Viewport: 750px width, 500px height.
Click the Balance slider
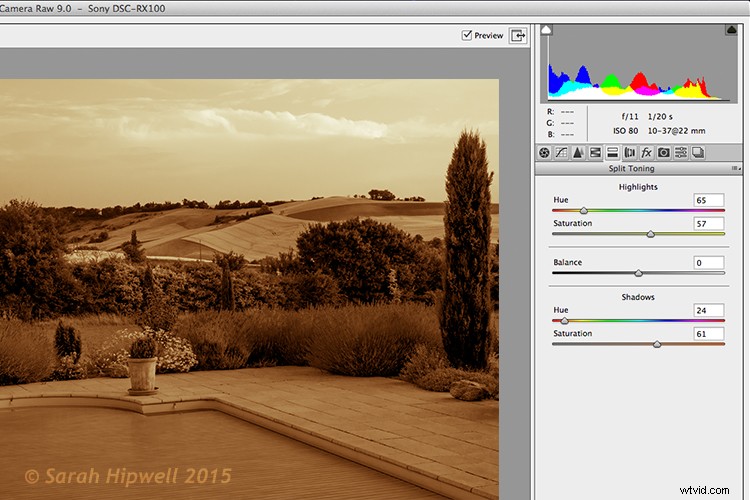click(639, 273)
